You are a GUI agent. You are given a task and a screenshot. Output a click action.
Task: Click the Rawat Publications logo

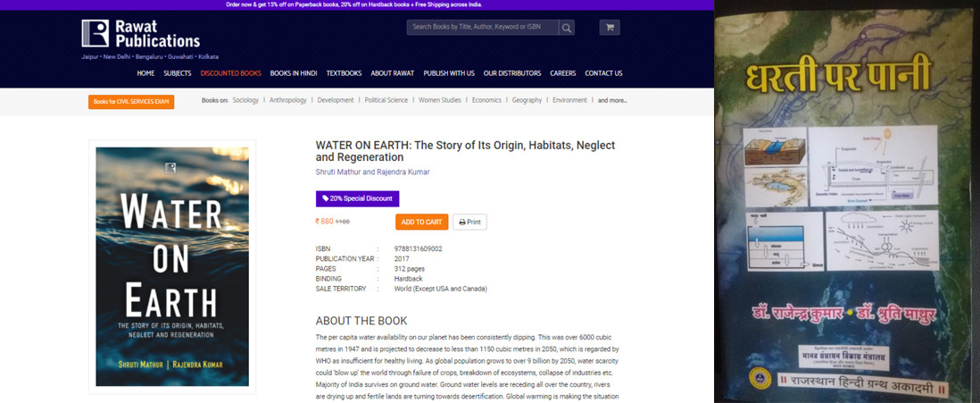tap(141, 34)
